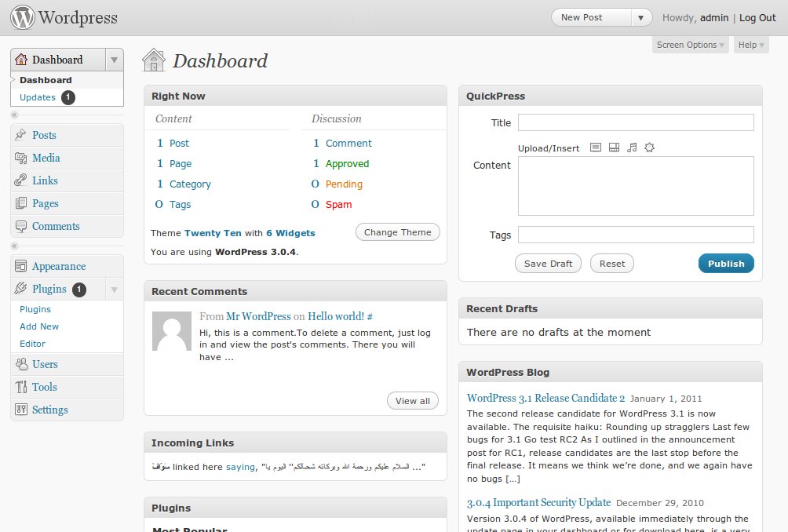Open the Links menu
Viewport: 788px width, 532px height.
tap(46, 180)
